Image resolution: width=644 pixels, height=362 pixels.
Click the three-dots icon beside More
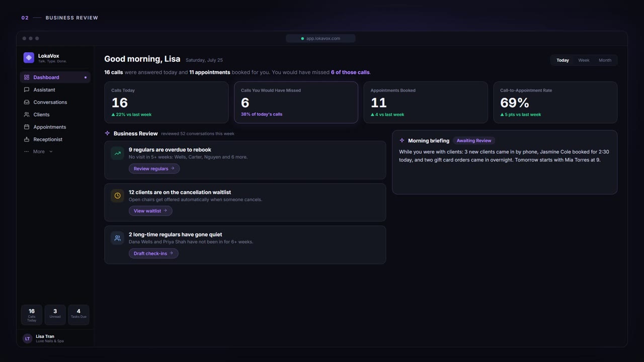(x=27, y=151)
